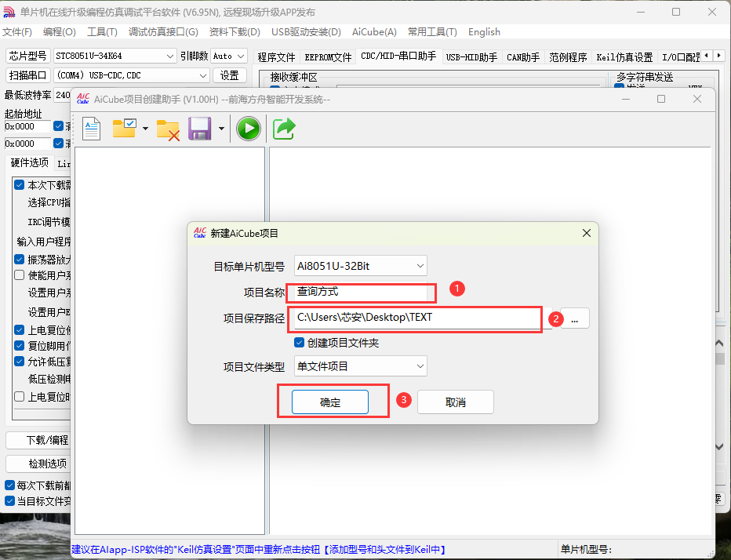Click the floppy disk save icon
731x560 pixels.
200,129
